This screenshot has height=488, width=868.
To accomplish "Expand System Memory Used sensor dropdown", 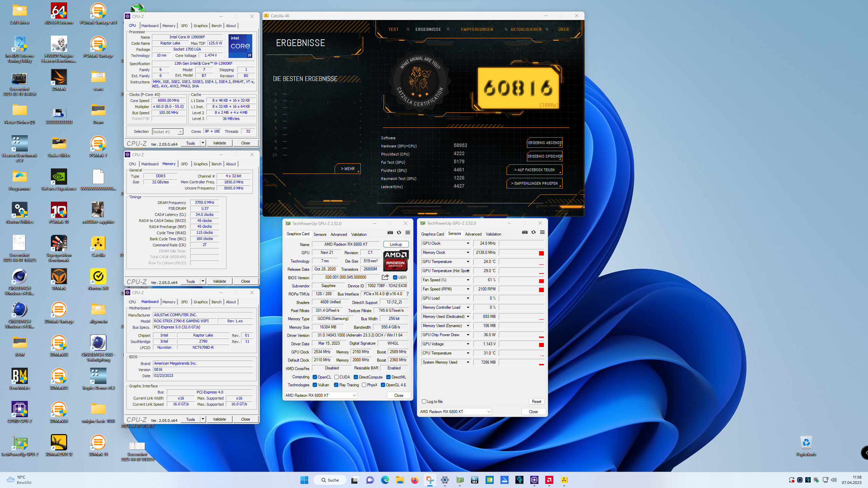I will (468, 362).
